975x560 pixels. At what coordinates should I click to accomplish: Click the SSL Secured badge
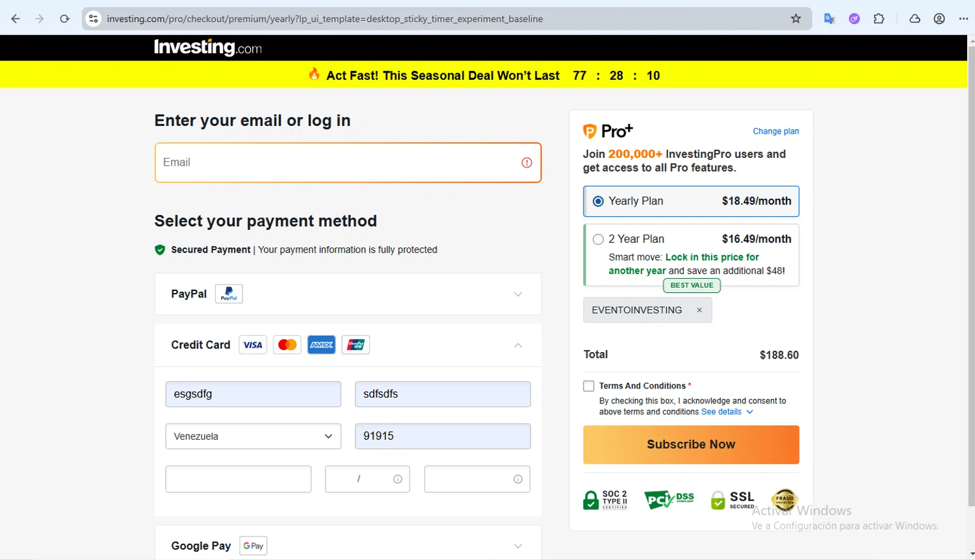[733, 500]
